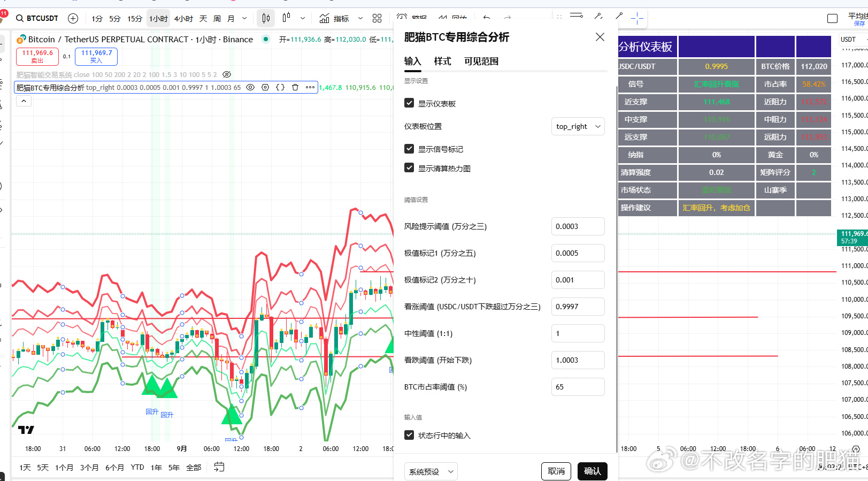Open the indicators (指标) menu

pos(334,19)
